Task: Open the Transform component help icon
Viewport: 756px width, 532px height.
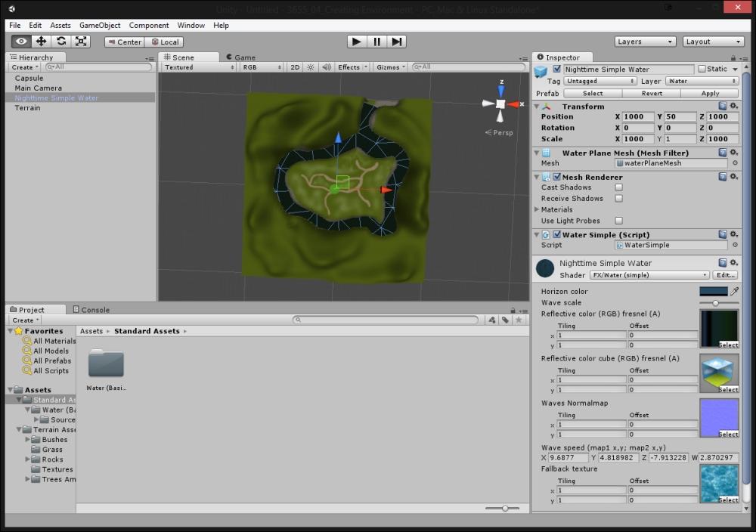Action: 722,106
